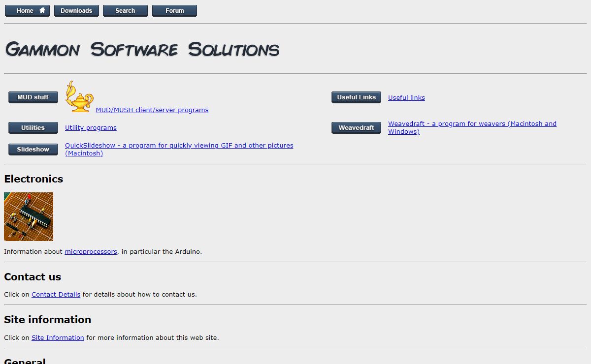Image resolution: width=591 pixels, height=364 pixels.
Task: Open the Utility programs link
Action: [91, 128]
